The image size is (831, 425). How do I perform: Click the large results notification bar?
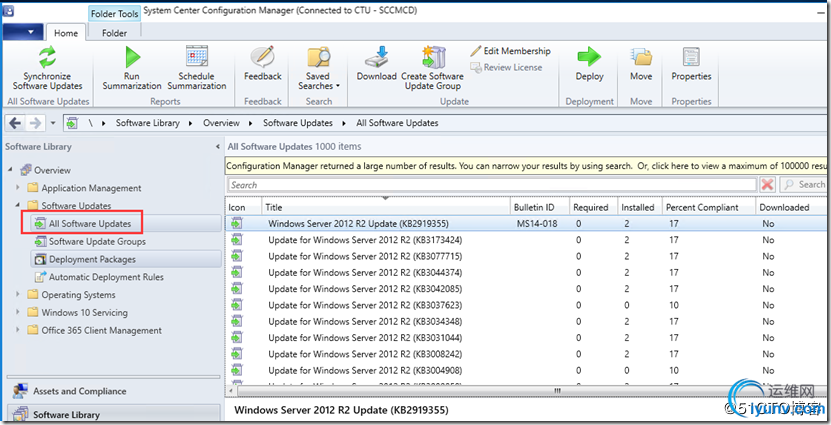click(x=526, y=166)
